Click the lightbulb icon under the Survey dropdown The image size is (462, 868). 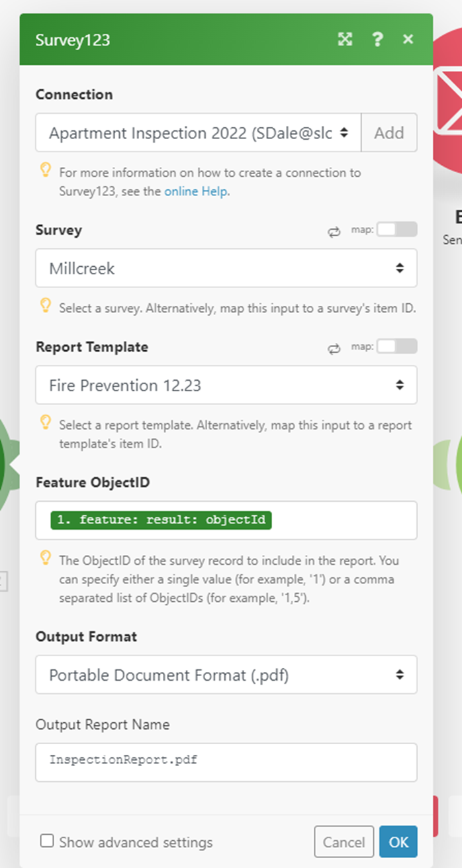(45, 305)
